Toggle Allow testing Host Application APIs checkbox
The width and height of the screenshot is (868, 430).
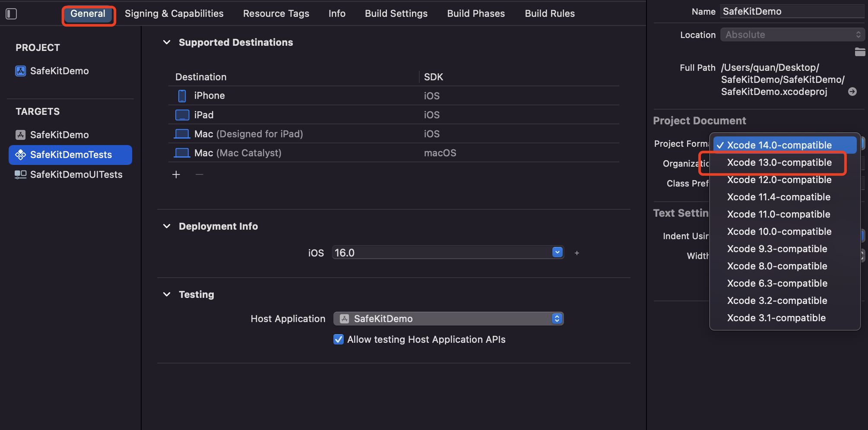[x=339, y=339]
